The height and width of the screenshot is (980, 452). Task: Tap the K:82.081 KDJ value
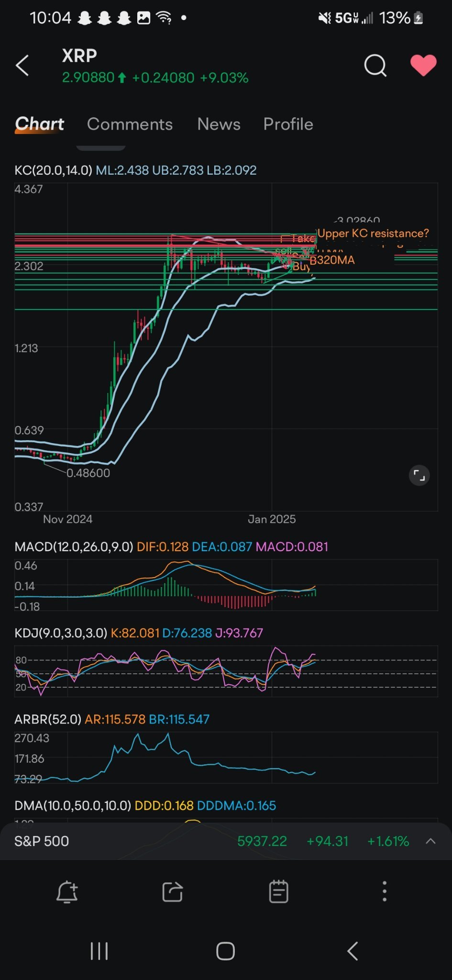click(135, 633)
